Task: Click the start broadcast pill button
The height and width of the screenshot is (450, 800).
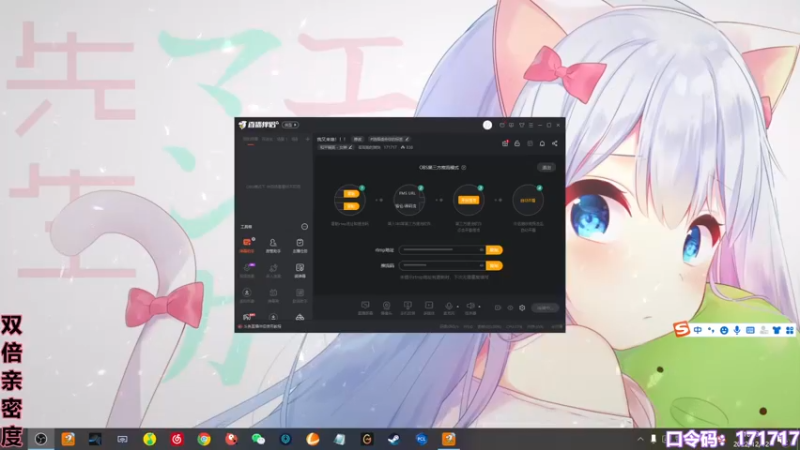Action: point(545,308)
